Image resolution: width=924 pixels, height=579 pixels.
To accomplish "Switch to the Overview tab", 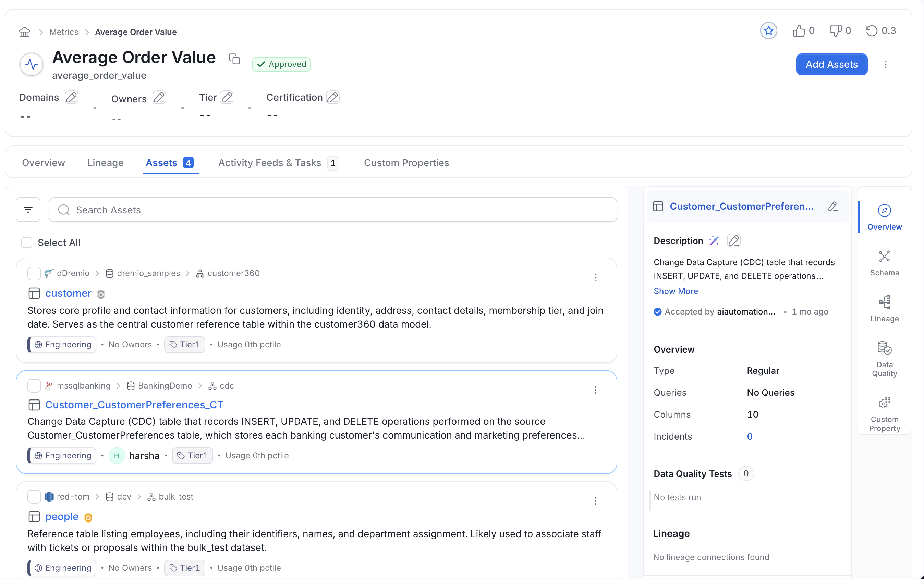I will point(43,163).
